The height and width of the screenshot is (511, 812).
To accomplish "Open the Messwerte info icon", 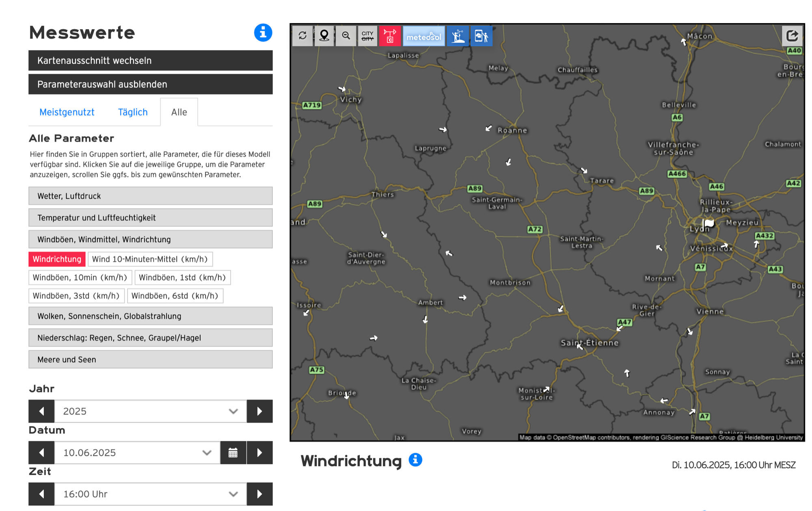I will (x=263, y=32).
